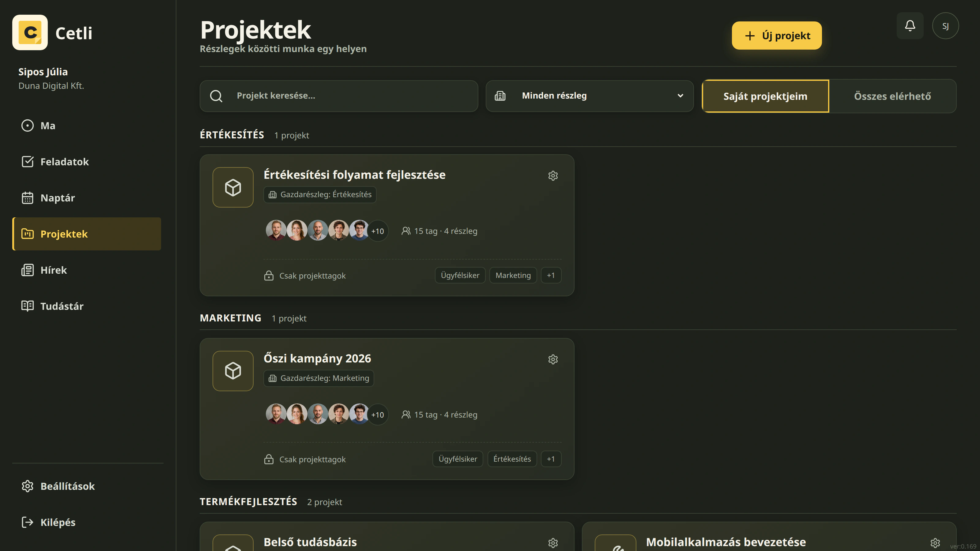Click cube icon of Őszi kampány 2026

tap(233, 371)
